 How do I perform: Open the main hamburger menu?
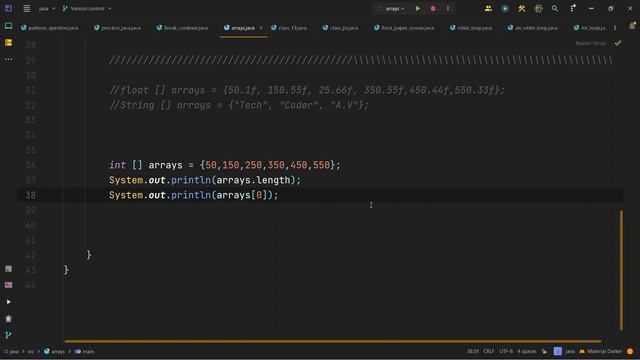(27, 9)
